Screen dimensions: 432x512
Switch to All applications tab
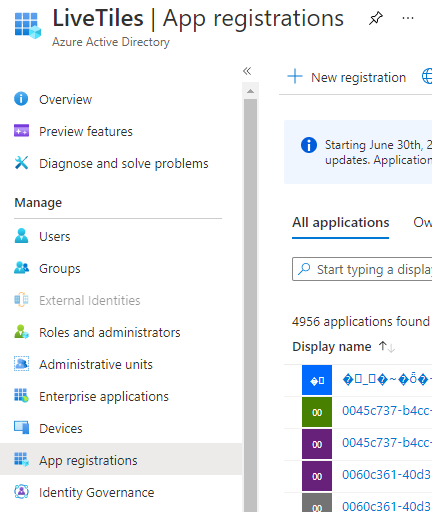(340, 223)
